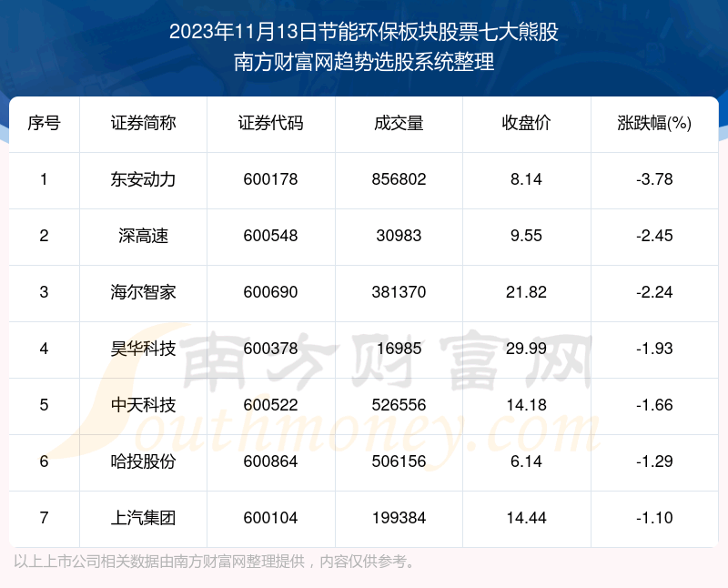
Task: Click the title line 2023年11月13日节能环保板块股票七大熊股
Action: [x=364, y=33]
